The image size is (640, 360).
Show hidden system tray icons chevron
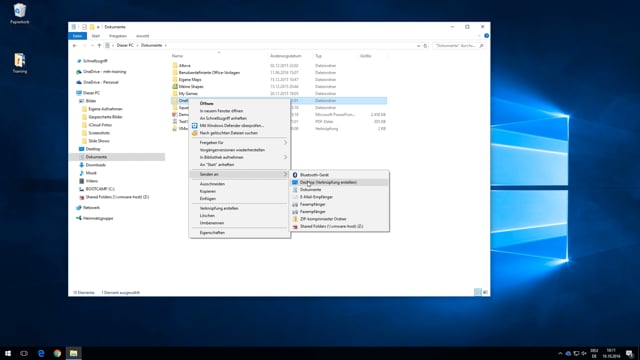560,353
